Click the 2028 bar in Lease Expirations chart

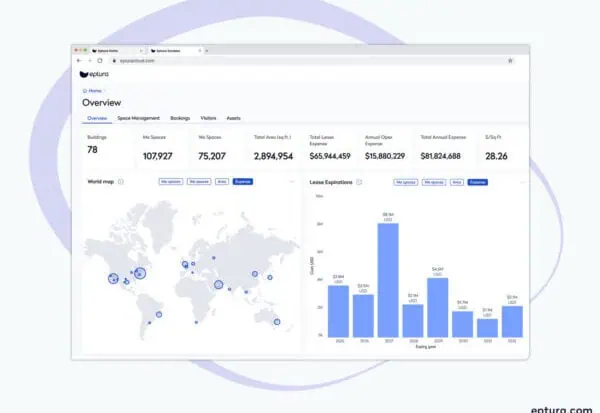click(x=413, y=320)
